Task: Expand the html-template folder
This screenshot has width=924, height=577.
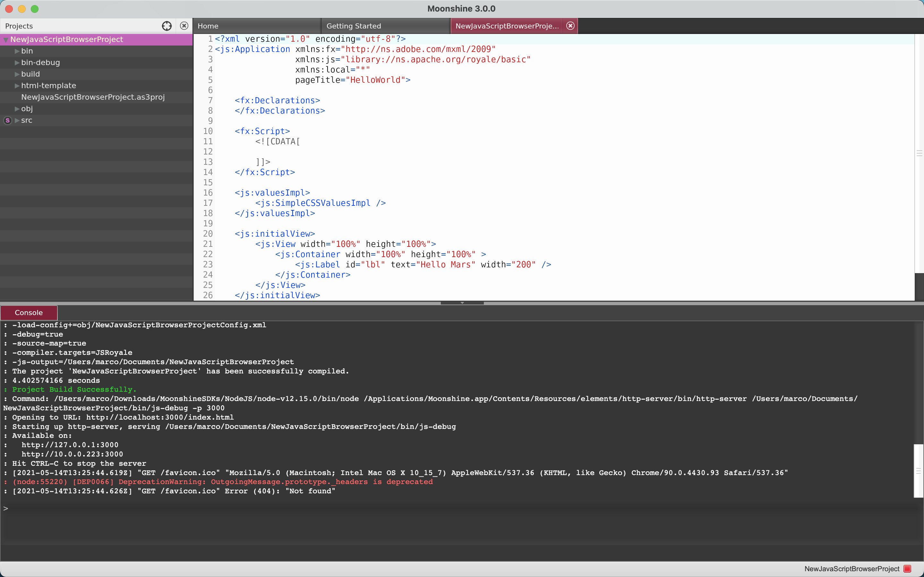Action: 16,86
